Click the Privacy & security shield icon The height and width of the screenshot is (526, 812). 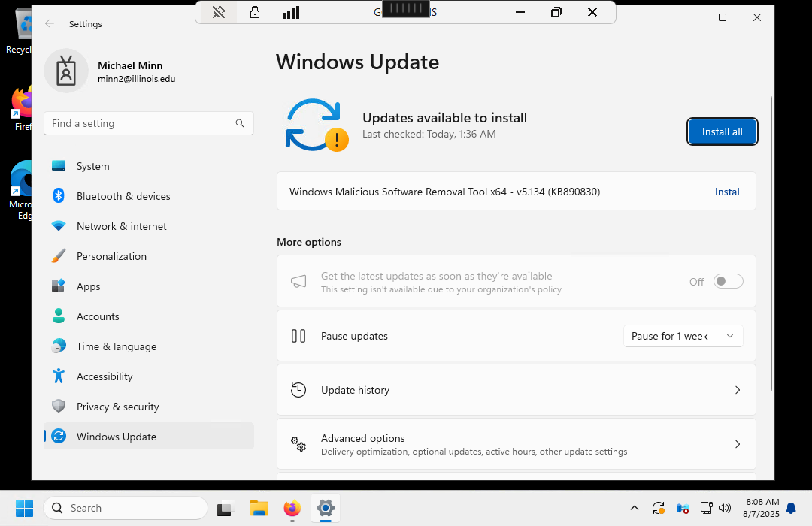pyautogui.click(x=59, y=407)
